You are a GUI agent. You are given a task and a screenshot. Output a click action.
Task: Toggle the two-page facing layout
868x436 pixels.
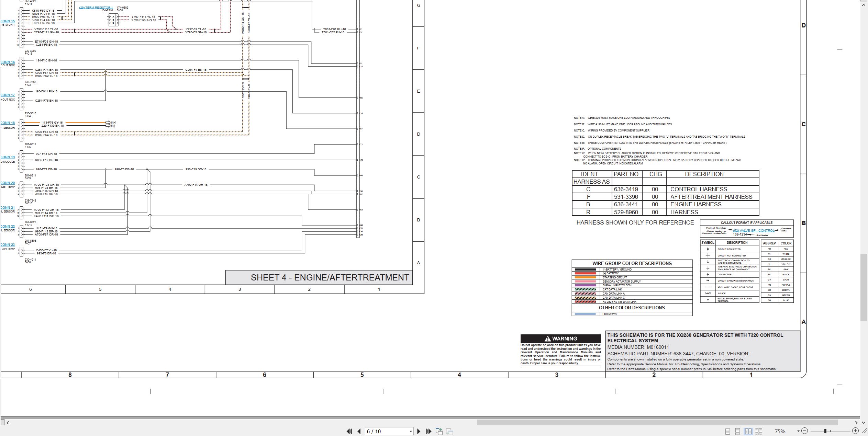coord(748,431)
